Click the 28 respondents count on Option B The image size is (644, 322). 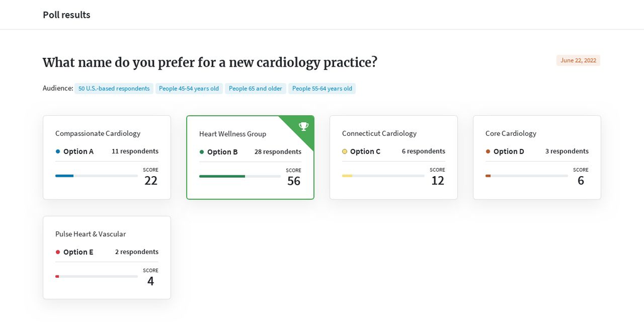[x=277, y=152]
